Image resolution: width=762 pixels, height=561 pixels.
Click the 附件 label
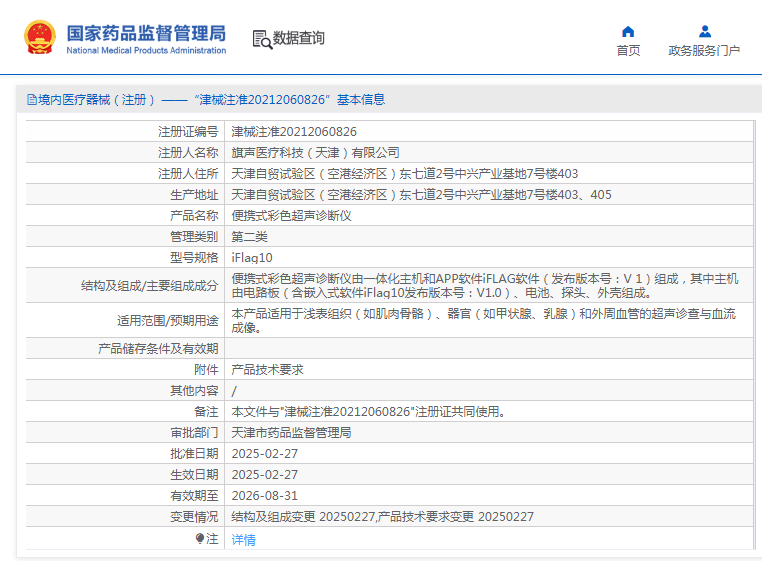click(207, 369)
